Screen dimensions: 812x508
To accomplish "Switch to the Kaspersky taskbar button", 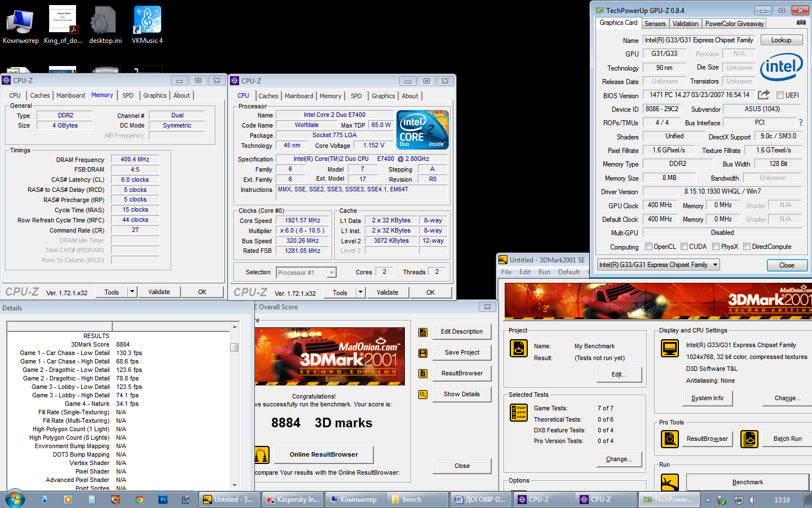I will (x=293, y=500).
